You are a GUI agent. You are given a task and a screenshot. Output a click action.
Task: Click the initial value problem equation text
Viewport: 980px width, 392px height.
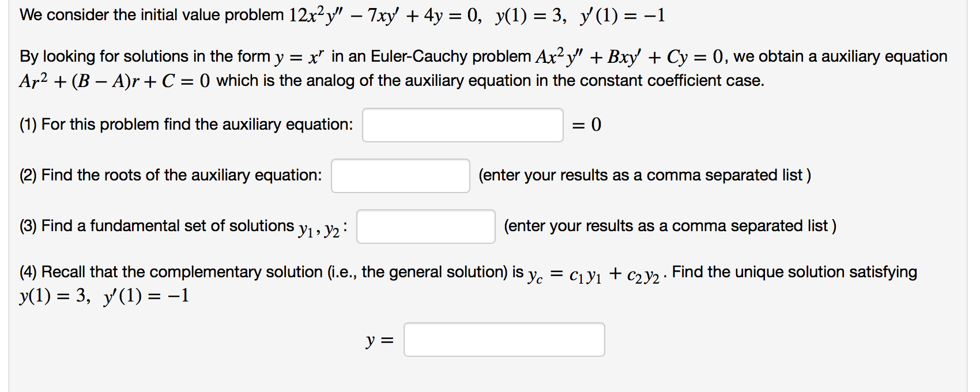pyautogui.click(x=340, y=14)
